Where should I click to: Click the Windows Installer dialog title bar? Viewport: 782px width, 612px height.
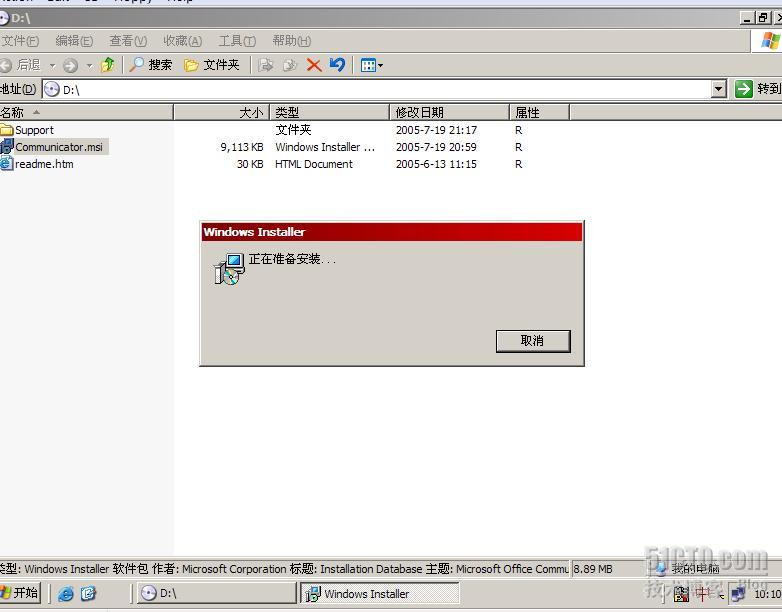click(392, 232)
